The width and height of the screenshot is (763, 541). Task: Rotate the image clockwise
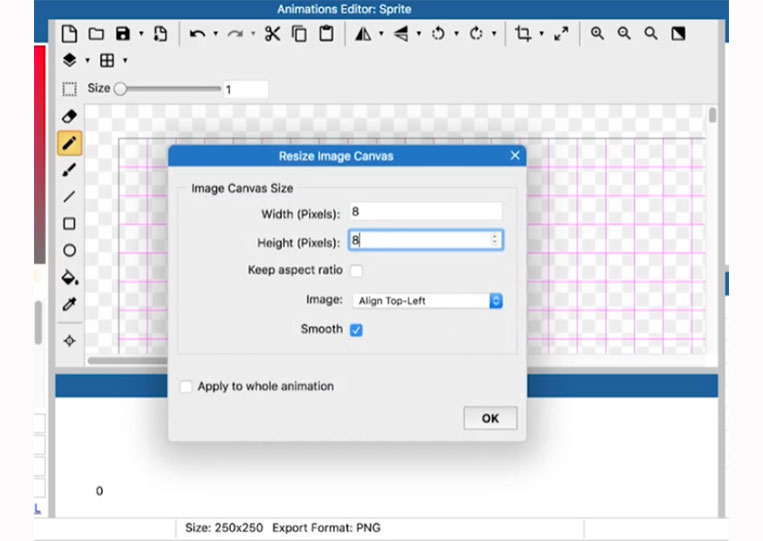[476, 34]
